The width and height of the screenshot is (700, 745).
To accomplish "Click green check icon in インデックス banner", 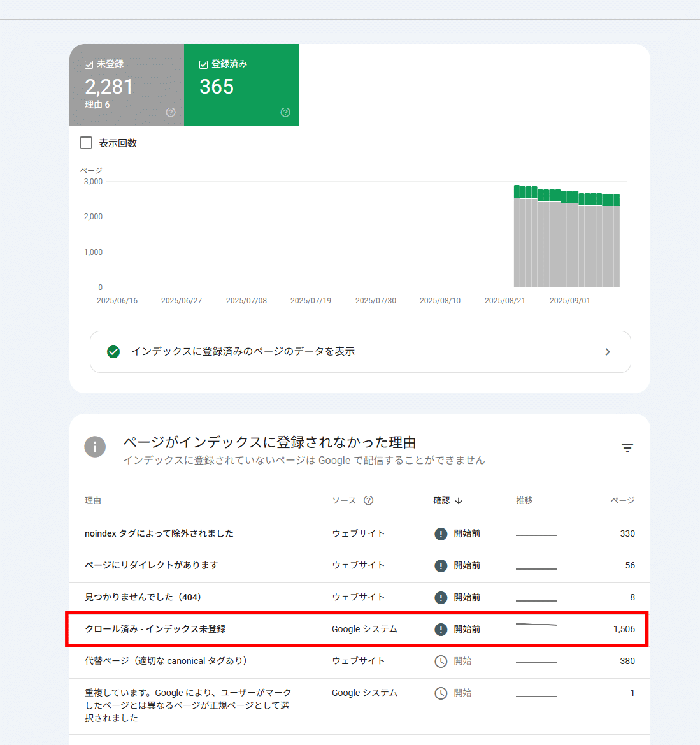I will [x=113, y=352].
